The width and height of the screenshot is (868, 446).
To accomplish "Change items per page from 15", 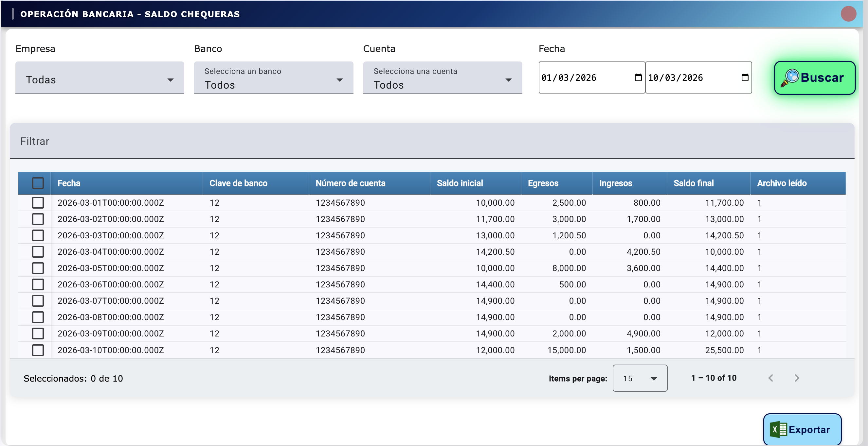I will pyautogui.click(x=640, y=378).
